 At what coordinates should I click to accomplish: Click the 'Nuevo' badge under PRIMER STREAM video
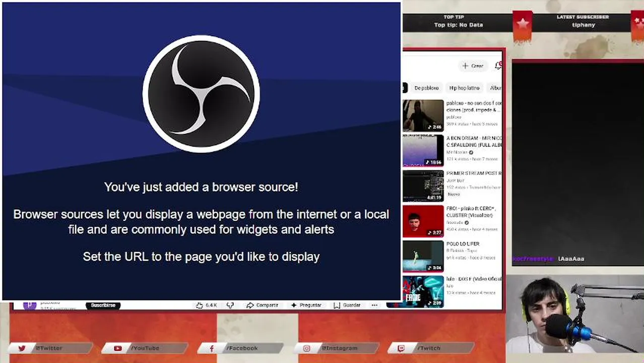(x=454, y=194)
